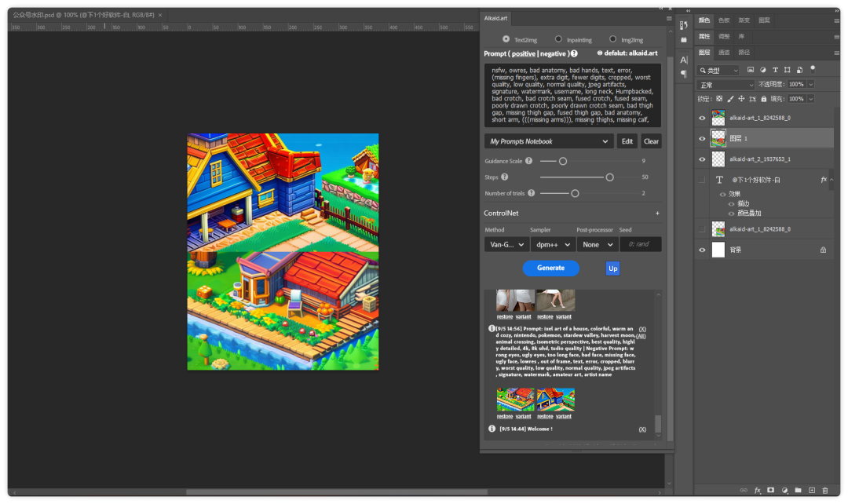Open the 色板 (Swatches) tab
This screenshot has height=504, width=848.
[724, 20]
